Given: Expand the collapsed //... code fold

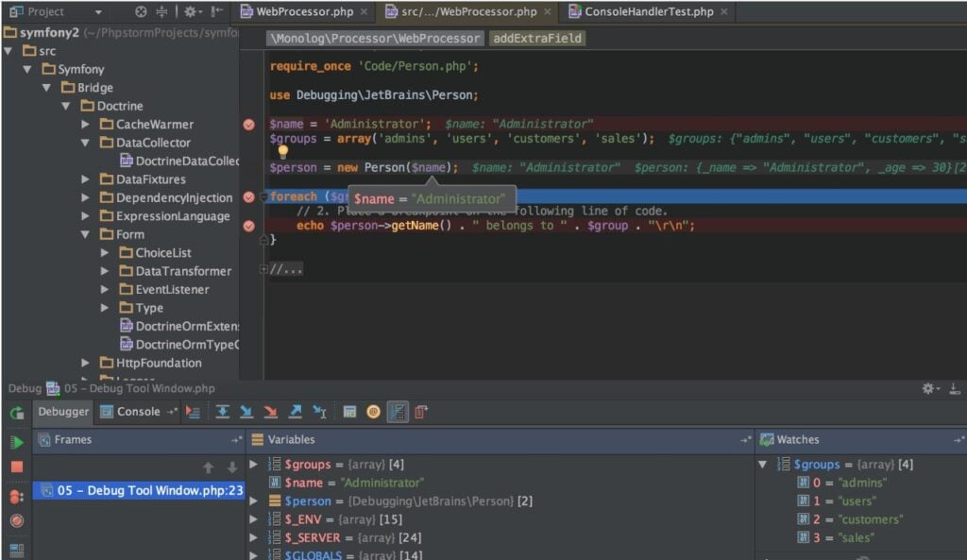Looking at the screenshot, I should click(263, 269).
